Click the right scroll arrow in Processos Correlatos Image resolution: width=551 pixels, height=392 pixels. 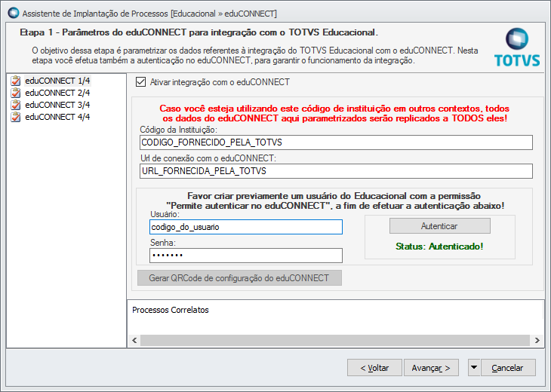(537, 340)
